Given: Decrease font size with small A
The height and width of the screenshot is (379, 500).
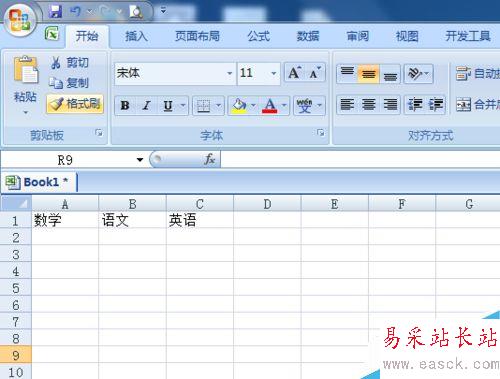Looking at the screenshot, I should (x=315, y=73).
